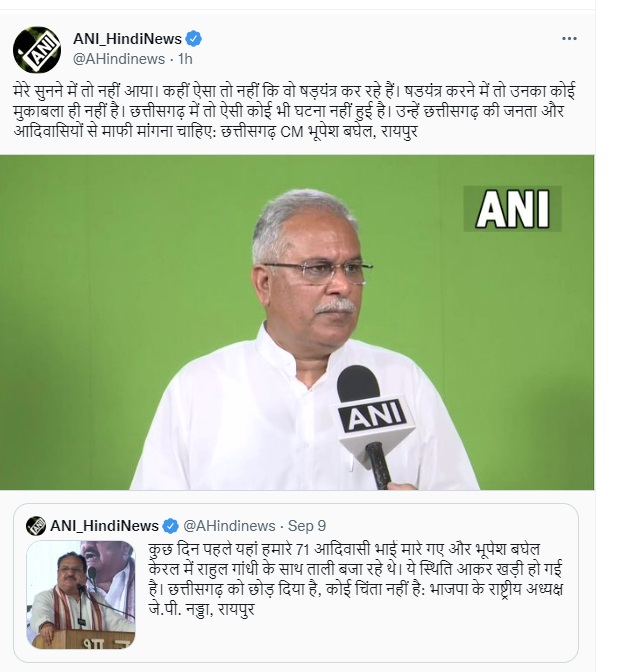Click 'छत्तीसगढ़ CM भूपेश बघेल, रायपुर' attribution text
The height and width of the screenshot is (672, 618).
(319, 131)
